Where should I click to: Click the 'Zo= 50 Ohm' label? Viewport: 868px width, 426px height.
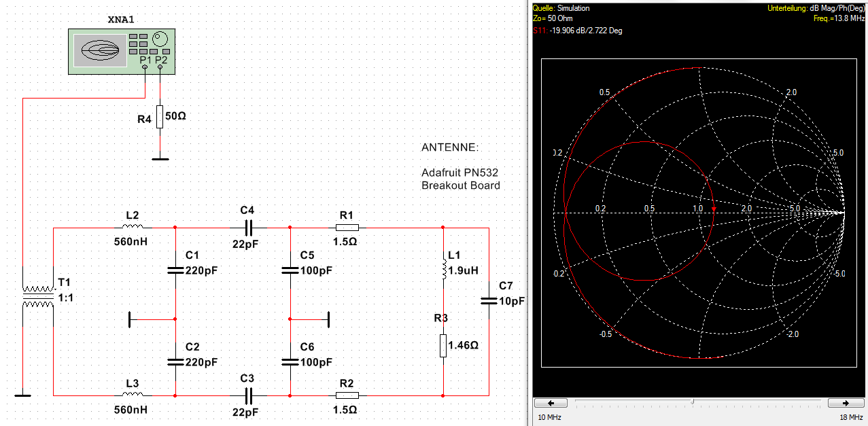[553, 19]
